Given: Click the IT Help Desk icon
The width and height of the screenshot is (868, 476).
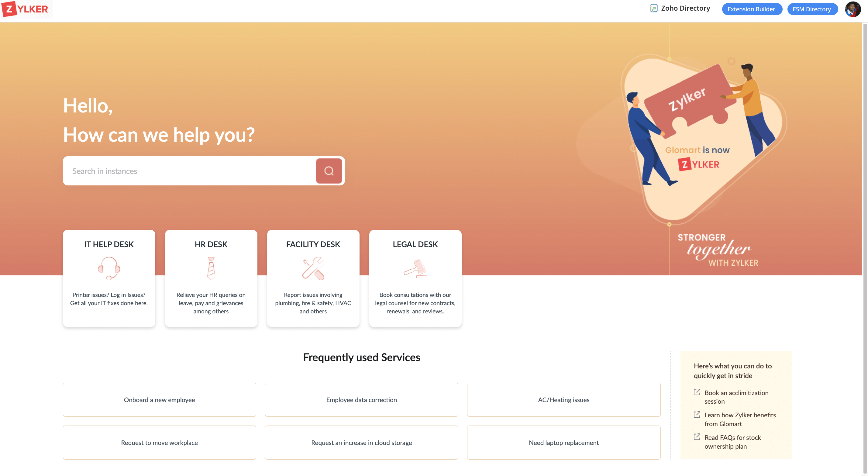Looking at the screenshot, I should (x=109, y=268).
